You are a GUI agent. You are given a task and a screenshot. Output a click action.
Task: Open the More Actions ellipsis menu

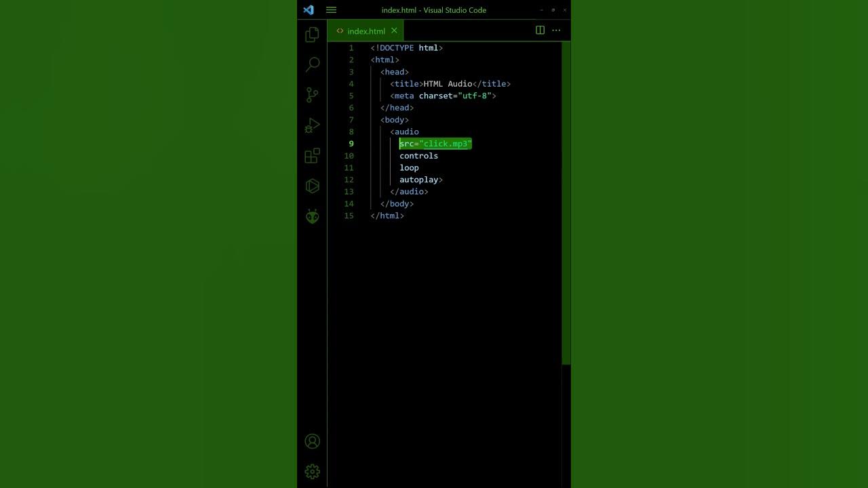point(556,30)
